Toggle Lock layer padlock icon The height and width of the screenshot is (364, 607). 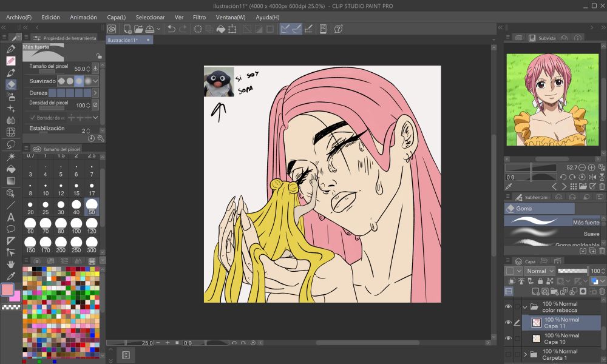(540, 281)
